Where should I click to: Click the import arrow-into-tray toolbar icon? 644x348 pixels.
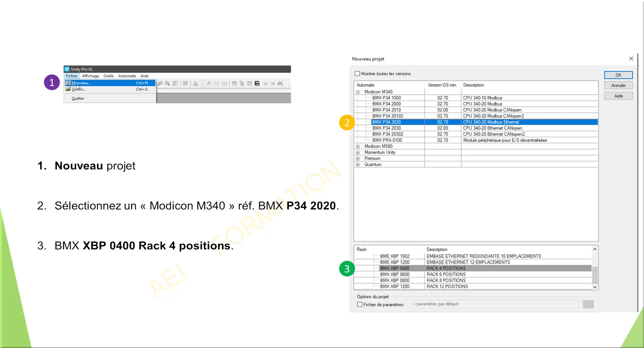[195, 83]
